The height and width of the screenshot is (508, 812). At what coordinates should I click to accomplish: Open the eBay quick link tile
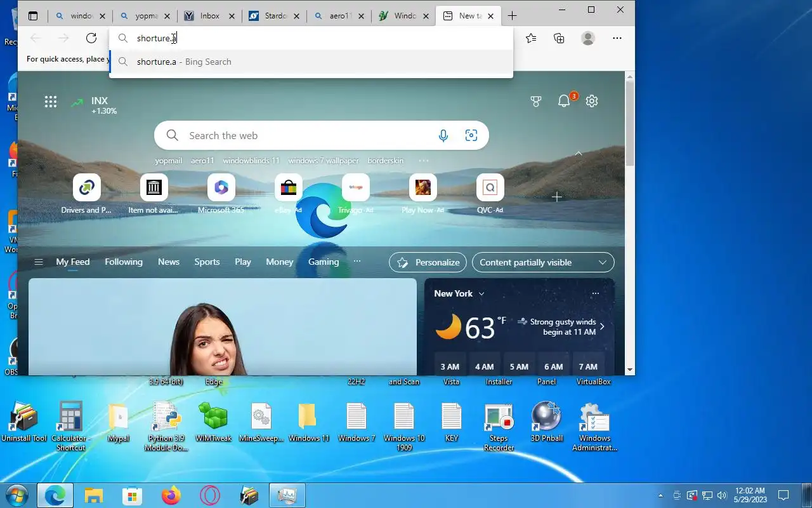[x=288, y=194]
